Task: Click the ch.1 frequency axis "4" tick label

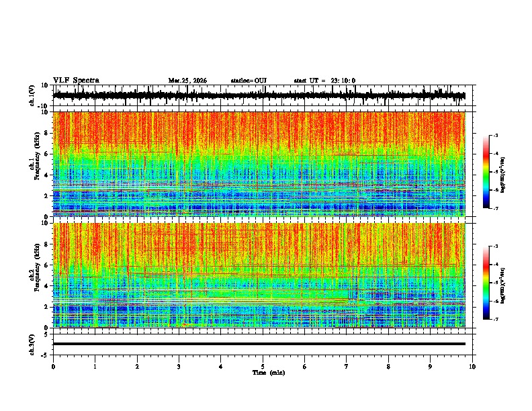Action: (46, 175)
